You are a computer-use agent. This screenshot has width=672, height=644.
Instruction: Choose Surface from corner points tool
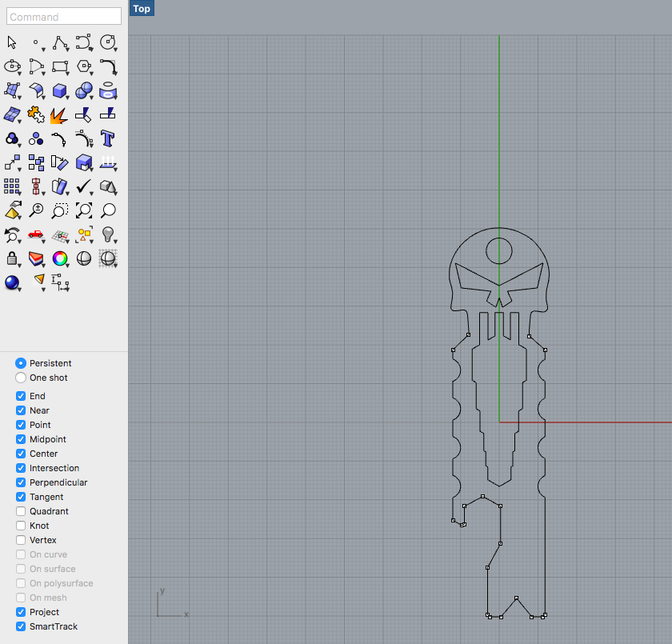pos(12,90)
